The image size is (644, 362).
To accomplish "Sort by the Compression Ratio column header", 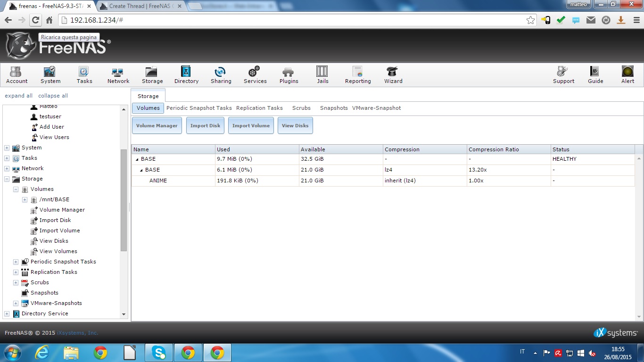I will pos(509,149).
